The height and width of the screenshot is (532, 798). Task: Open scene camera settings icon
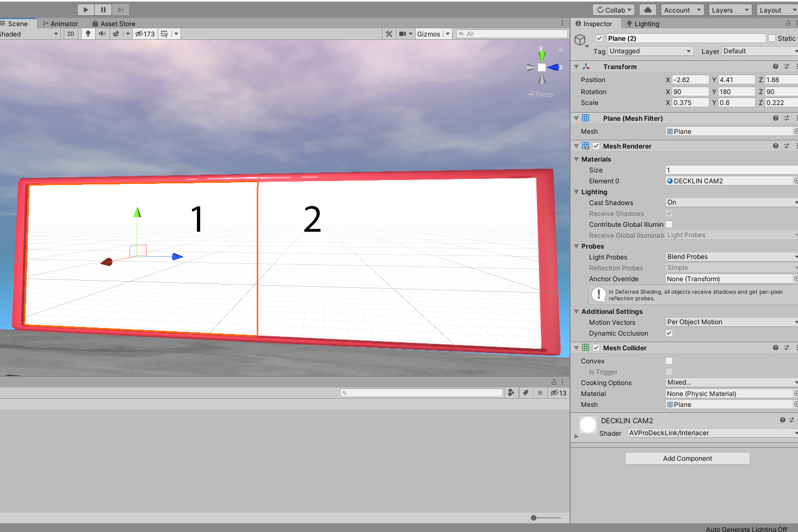point(403,34)
